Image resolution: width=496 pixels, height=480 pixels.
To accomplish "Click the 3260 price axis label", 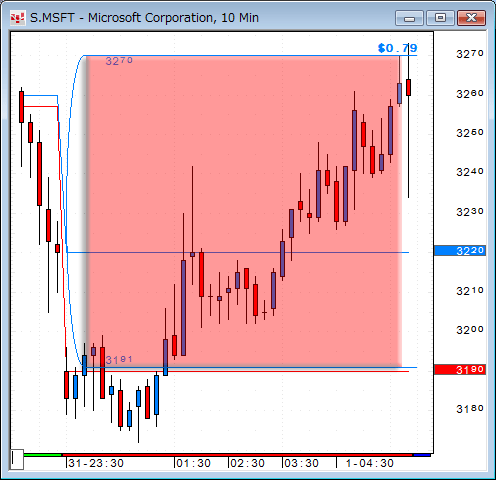I will click(470, 93).
